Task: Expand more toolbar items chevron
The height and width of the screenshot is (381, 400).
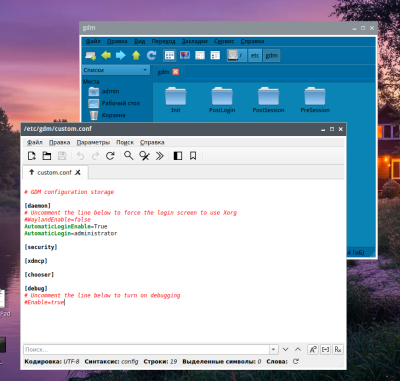Action: click(x=159, y=156)
